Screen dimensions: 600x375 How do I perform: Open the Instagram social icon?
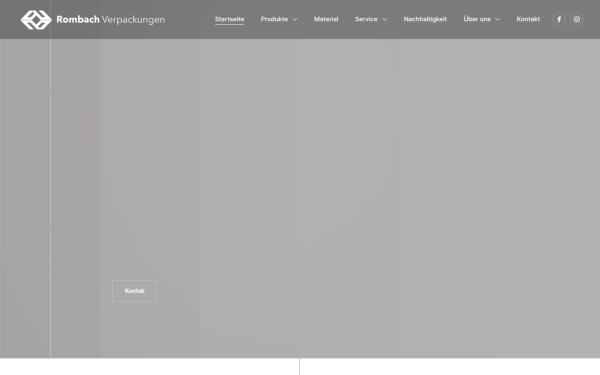click(577, 19)
